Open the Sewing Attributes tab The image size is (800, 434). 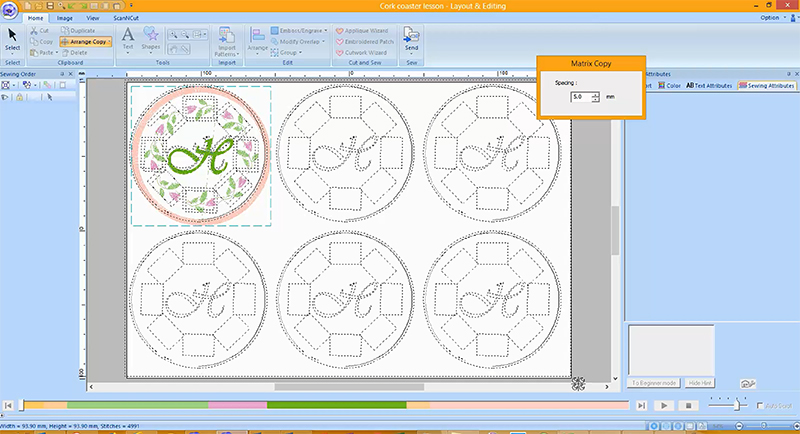click(x=767, y=86)
